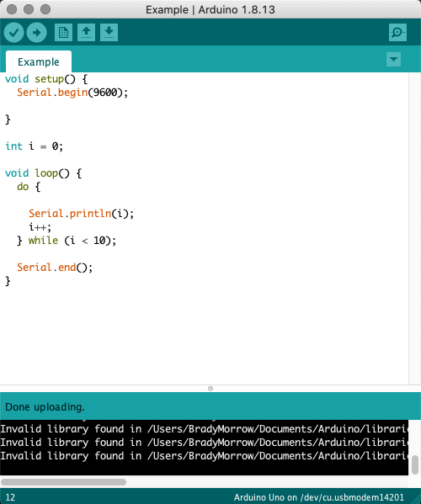Click the editor-console divider handle dot
The width and height of the screenshot is (421, 504).
[210, 389]
